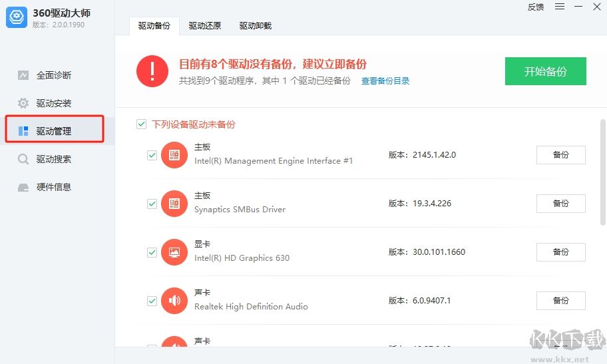Image resolution: width=607 pixels, height=364 pixels.
Task: Click the 驱动管理 sidebar icon
Action: tap(23, 131)
